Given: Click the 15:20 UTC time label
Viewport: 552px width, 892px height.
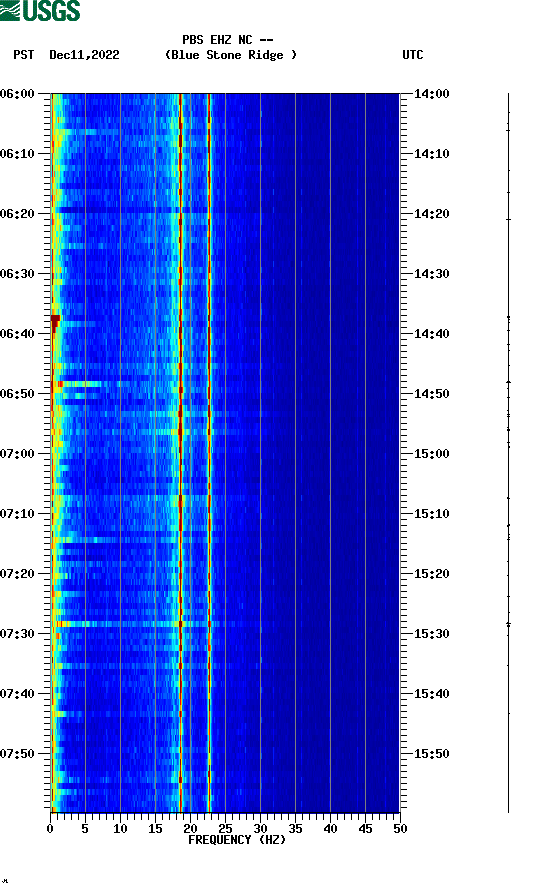Looking at the screenshot, I should click(431, 573).
